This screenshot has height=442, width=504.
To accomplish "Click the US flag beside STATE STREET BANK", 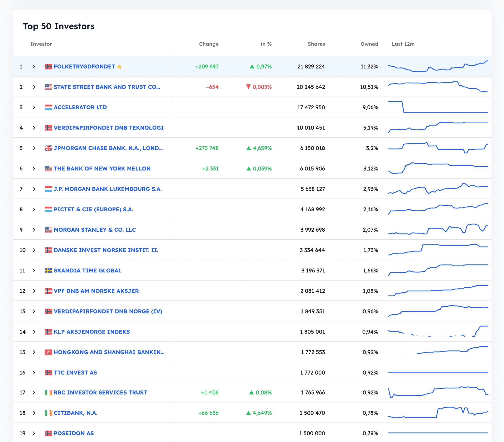I will (x=48, y=87).
